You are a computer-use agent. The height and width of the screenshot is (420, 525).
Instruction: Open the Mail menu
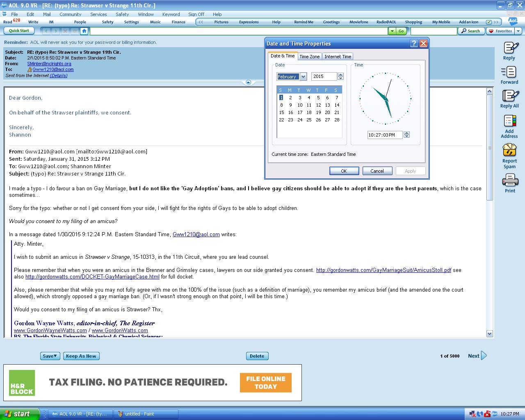click(47, 14)
